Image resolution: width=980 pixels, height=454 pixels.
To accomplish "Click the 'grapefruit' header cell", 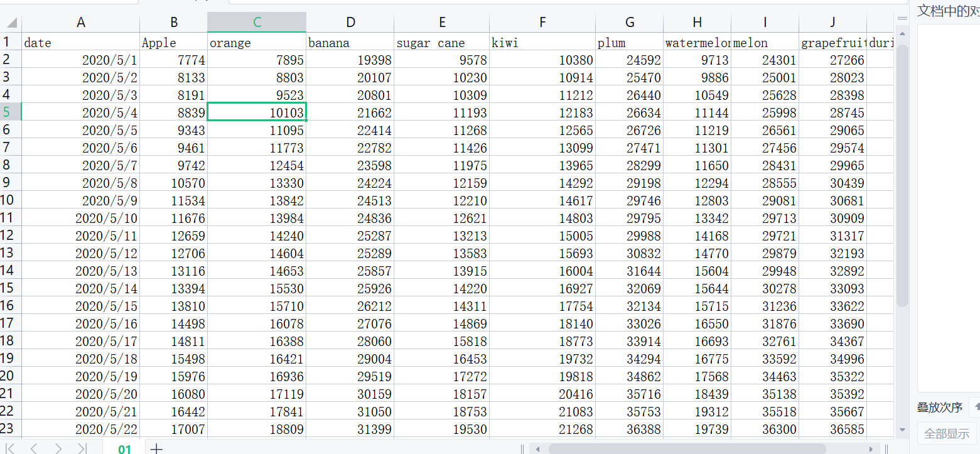I will 833,42.
